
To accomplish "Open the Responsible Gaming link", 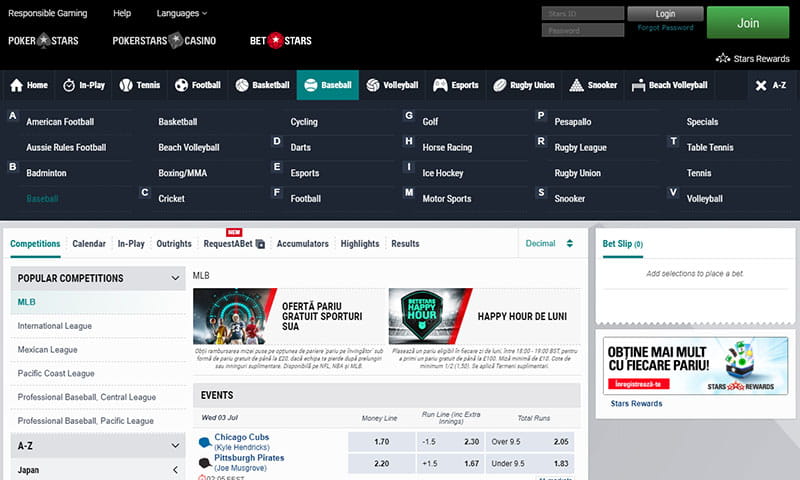I will click(x=47, y=13).
